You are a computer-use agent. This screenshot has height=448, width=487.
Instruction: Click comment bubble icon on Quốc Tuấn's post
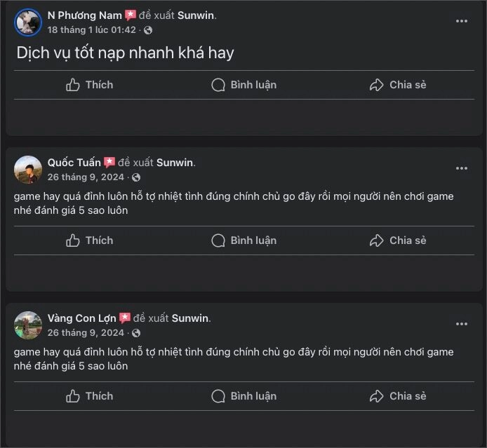coord(219,240)
